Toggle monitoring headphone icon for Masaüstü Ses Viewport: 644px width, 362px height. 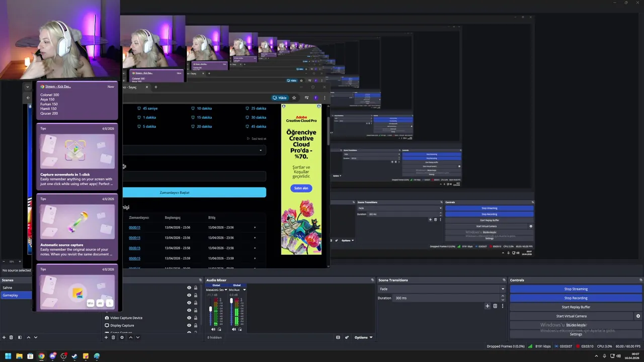click(219, 329)
